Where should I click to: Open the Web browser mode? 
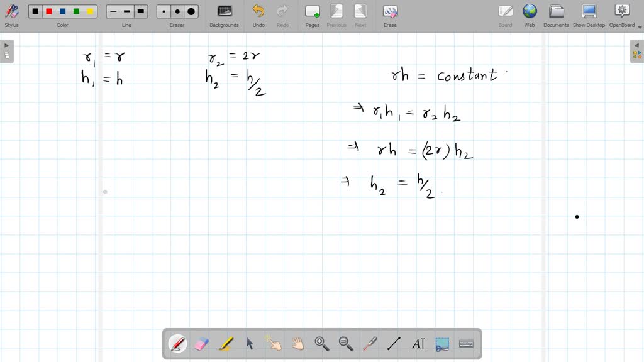[530, 16]
